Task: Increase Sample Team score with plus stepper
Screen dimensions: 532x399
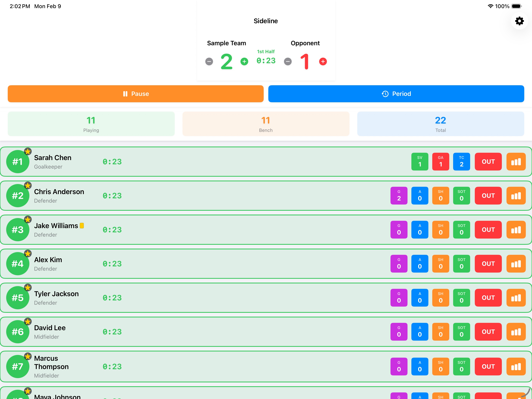Action: [244, 61]
